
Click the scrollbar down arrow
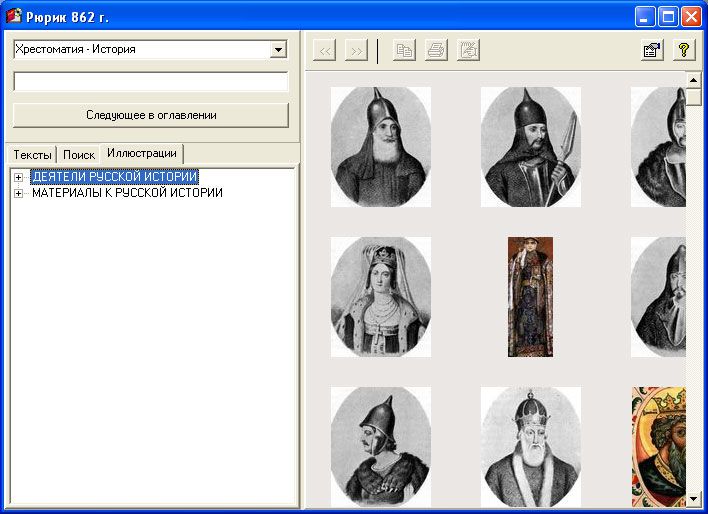coord(694,498)
